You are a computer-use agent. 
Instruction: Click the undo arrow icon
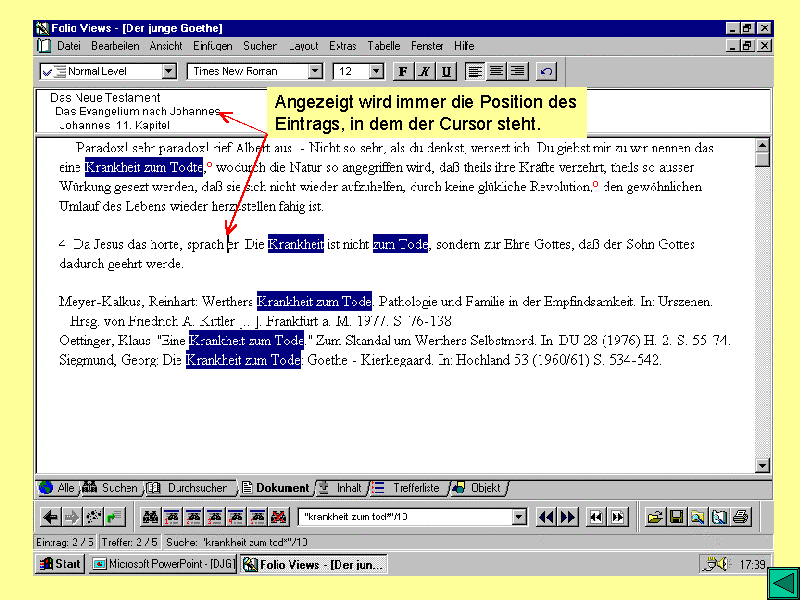click(545, 71)
